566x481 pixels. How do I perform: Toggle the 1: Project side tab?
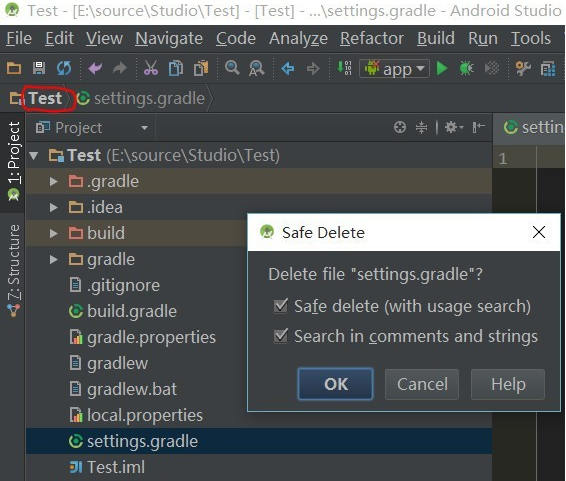[13, 162]
